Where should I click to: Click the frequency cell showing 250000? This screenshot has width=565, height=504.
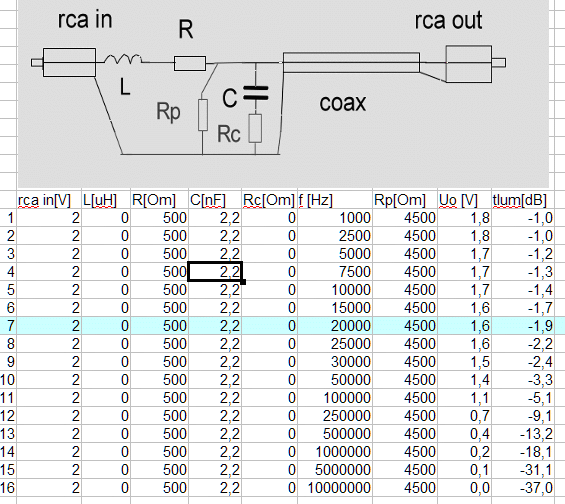point(335,416)
